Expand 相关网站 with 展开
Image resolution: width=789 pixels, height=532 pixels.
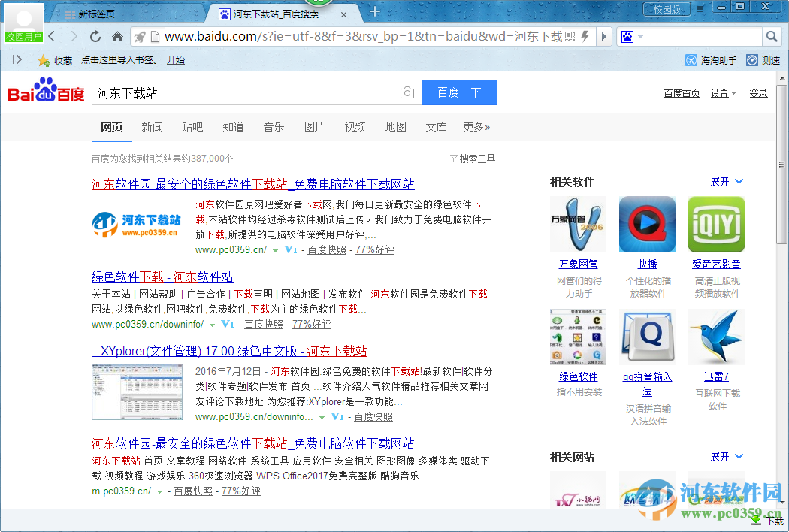[726, 457]
